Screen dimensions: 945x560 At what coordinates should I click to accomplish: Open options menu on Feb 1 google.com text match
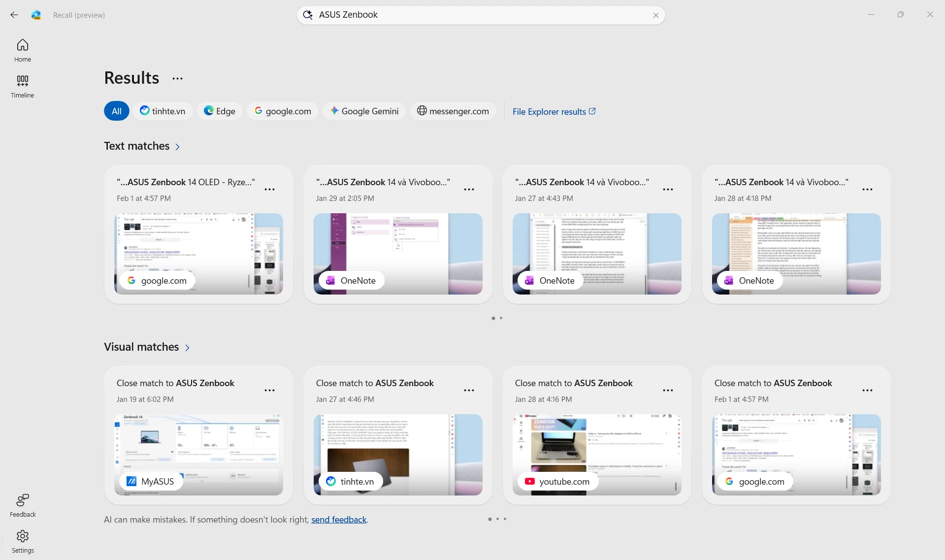coord(269,190)
